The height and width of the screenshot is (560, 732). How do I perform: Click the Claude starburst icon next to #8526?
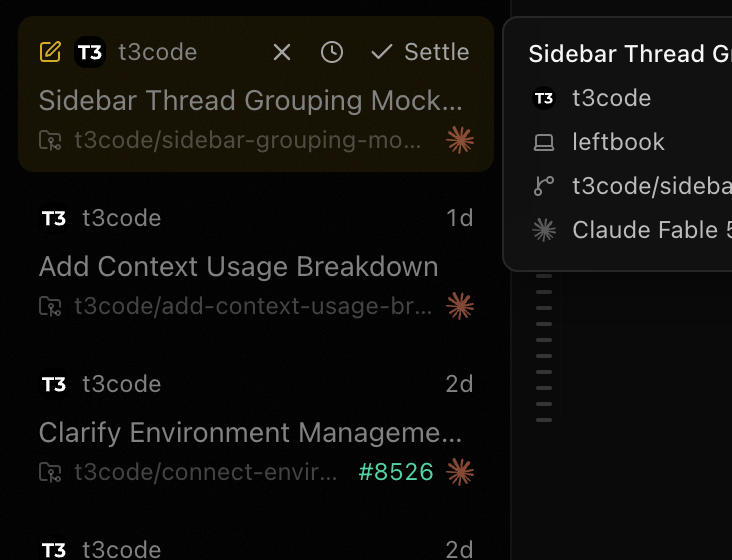460,472
